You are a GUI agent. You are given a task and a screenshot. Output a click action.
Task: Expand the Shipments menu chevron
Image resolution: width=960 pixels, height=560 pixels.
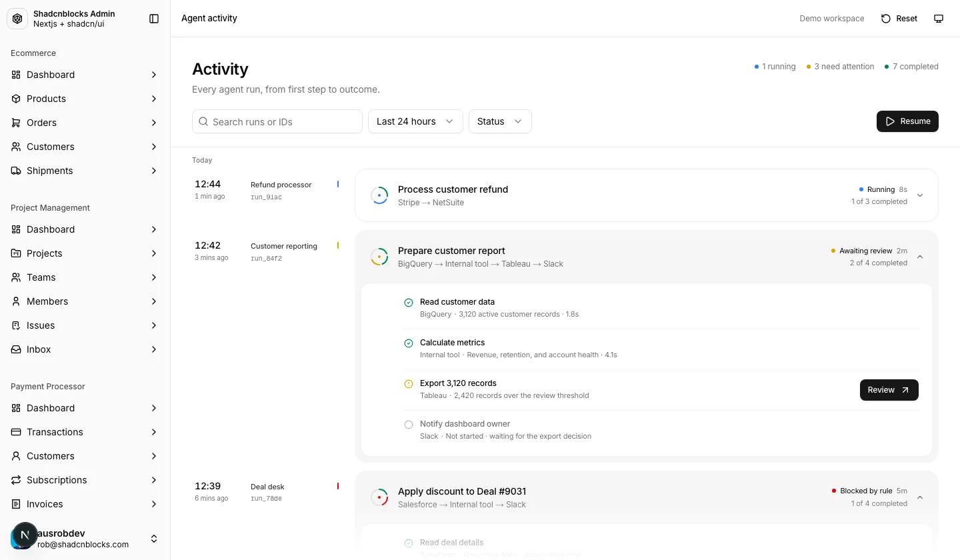(x=154, y=171)
